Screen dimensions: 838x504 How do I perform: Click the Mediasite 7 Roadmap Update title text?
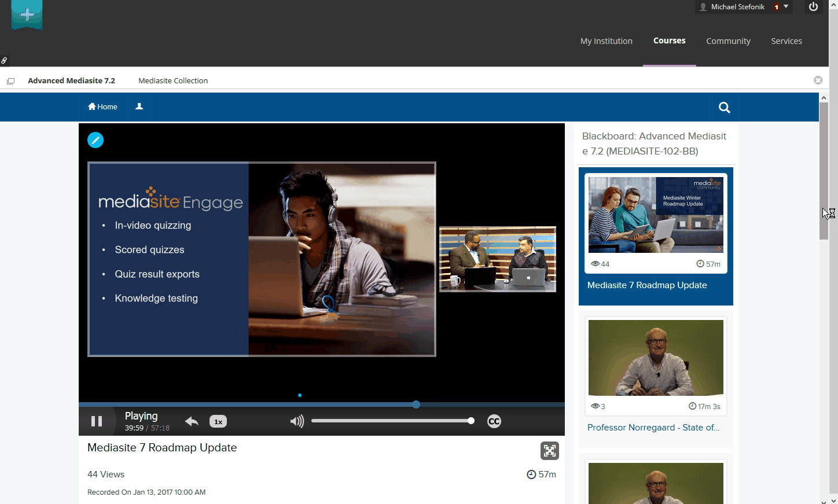coord(162,448)
